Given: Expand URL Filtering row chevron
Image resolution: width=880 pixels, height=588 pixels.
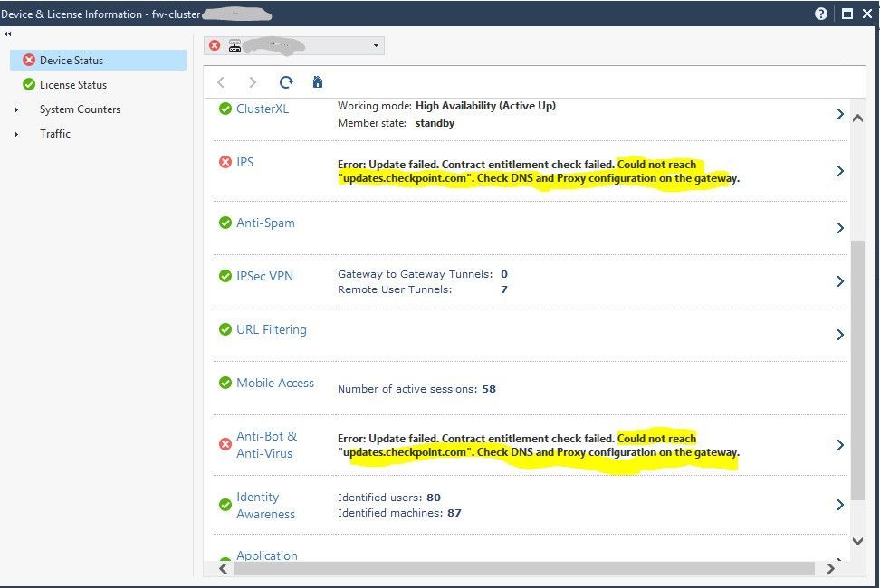Looking at the screenshot, I should pos(840,335).
